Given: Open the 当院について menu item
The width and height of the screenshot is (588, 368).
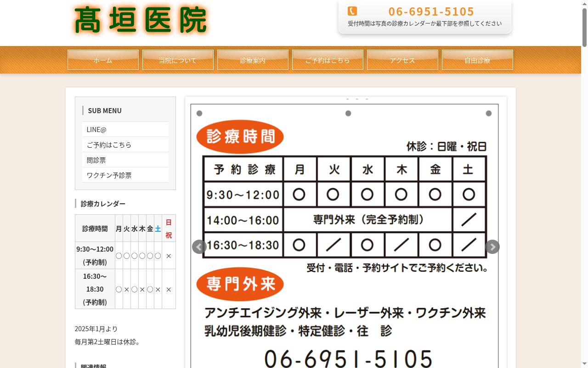Looking at the screenshot, I should pos(178,60).
